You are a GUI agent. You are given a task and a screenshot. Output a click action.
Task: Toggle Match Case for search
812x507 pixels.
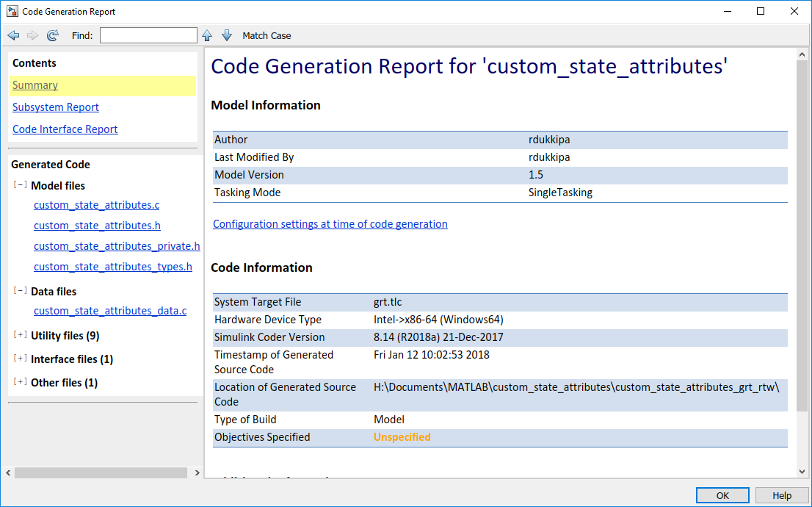(x=267, y=35)
